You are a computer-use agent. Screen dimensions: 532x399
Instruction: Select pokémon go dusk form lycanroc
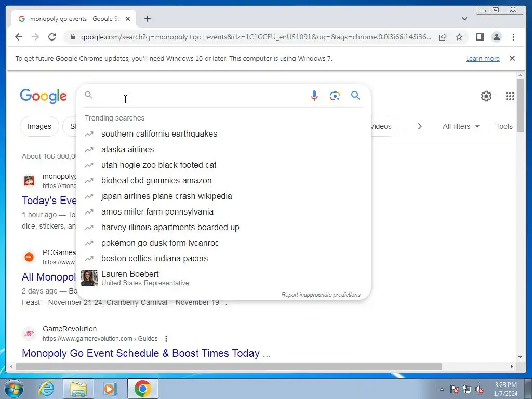point(223,243)
